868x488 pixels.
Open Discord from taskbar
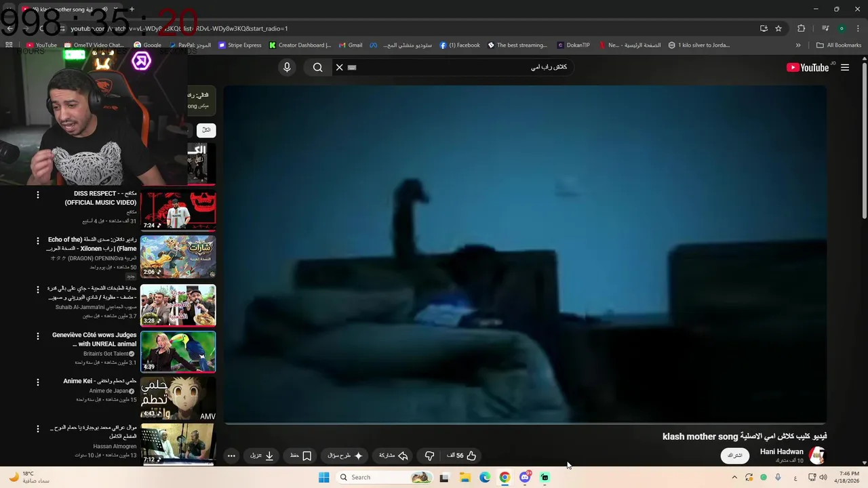point(525,477)
